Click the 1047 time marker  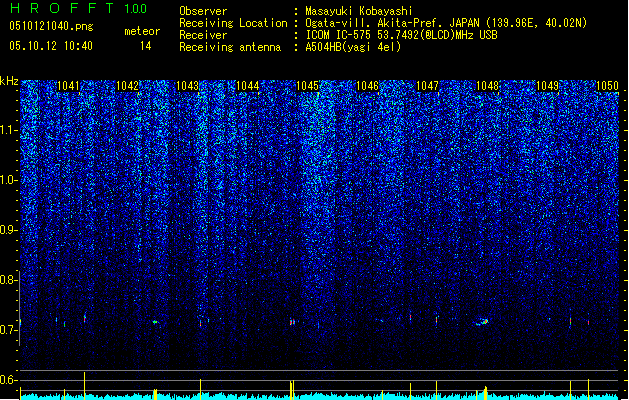pyautogui.click(x=428, y=86)
